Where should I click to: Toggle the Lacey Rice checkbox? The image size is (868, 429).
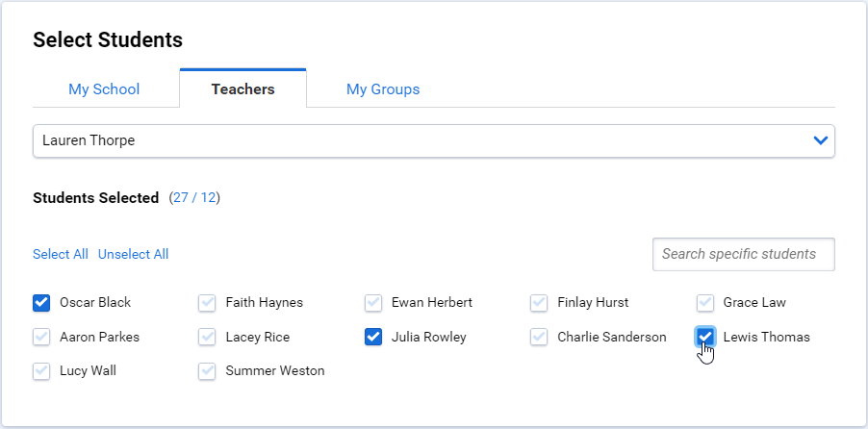[207, 337]
